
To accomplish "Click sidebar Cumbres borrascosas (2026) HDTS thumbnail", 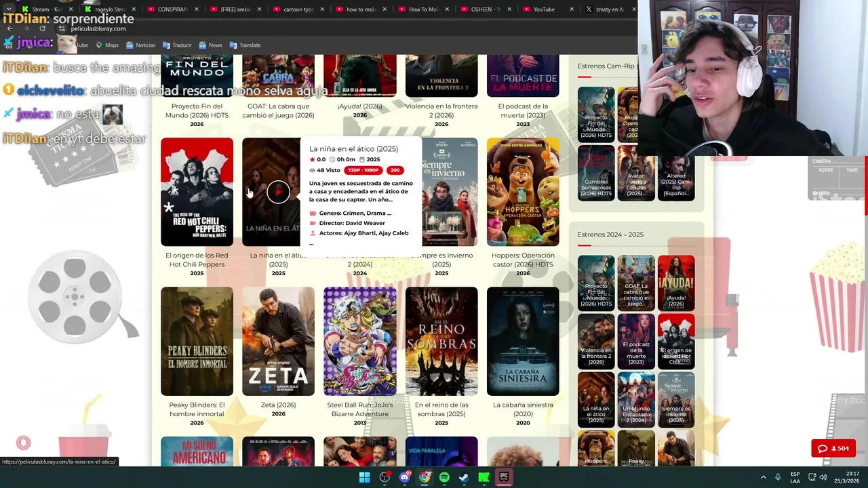I will coord(596,173).
